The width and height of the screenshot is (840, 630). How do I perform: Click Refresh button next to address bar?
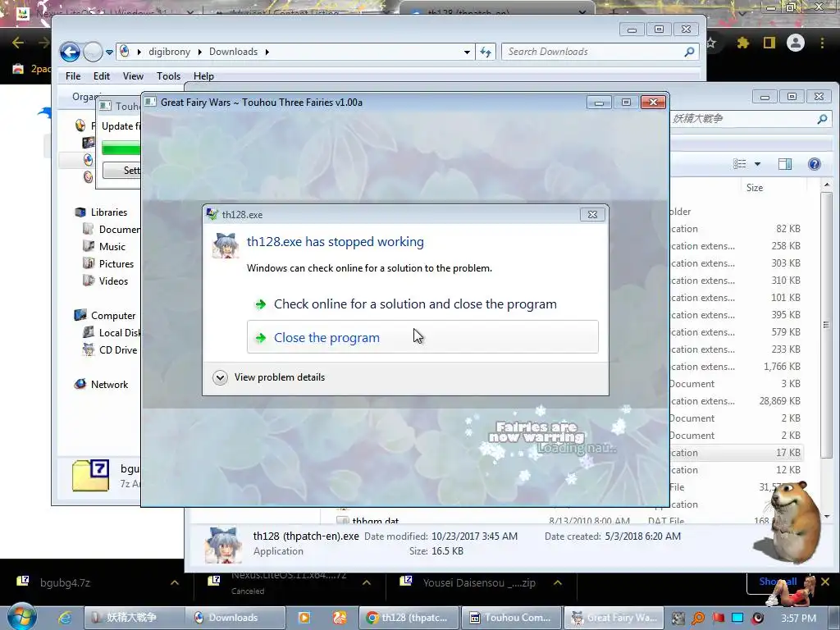click(x=486, y=52)
